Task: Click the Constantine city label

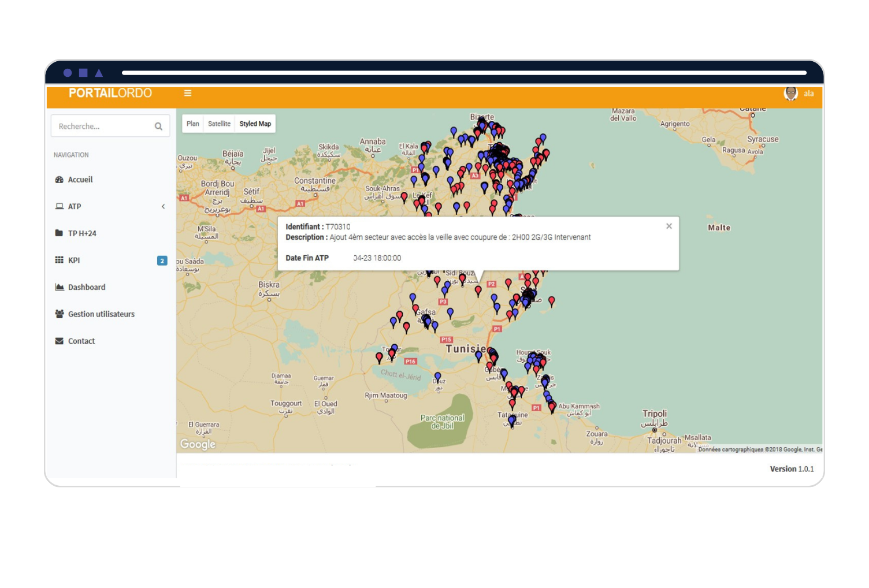Action: click(x=315, y=181)
